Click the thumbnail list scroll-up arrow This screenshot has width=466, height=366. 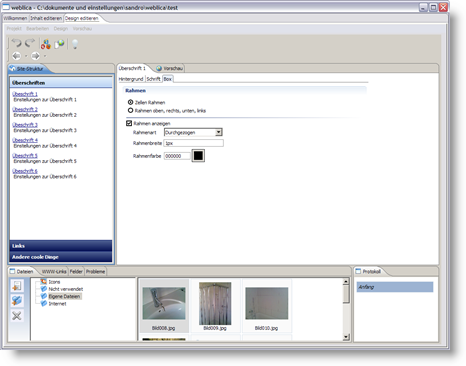(x=346, y=282)
